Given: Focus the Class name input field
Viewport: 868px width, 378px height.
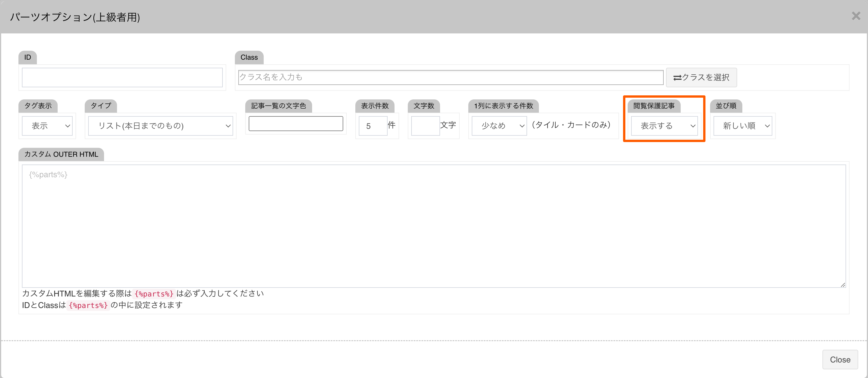Looking at the screenshot, I should click(451, 78).
